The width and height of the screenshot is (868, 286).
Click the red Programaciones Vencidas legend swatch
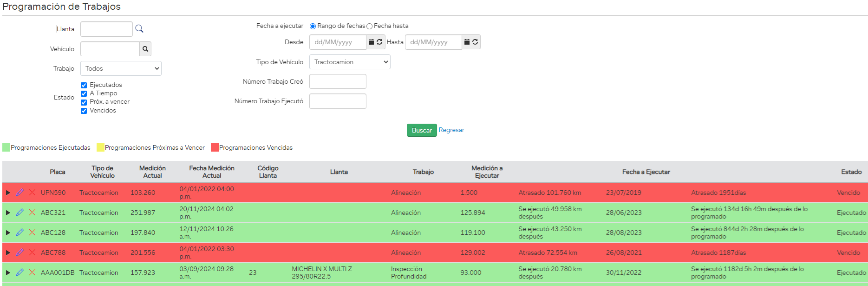pos(215,147)
